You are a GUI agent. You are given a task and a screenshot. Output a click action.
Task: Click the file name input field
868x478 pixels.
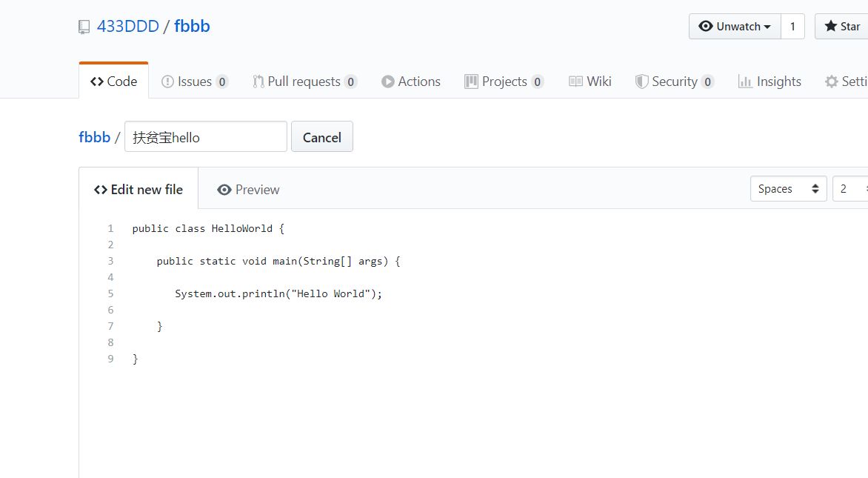pos(205,137)
